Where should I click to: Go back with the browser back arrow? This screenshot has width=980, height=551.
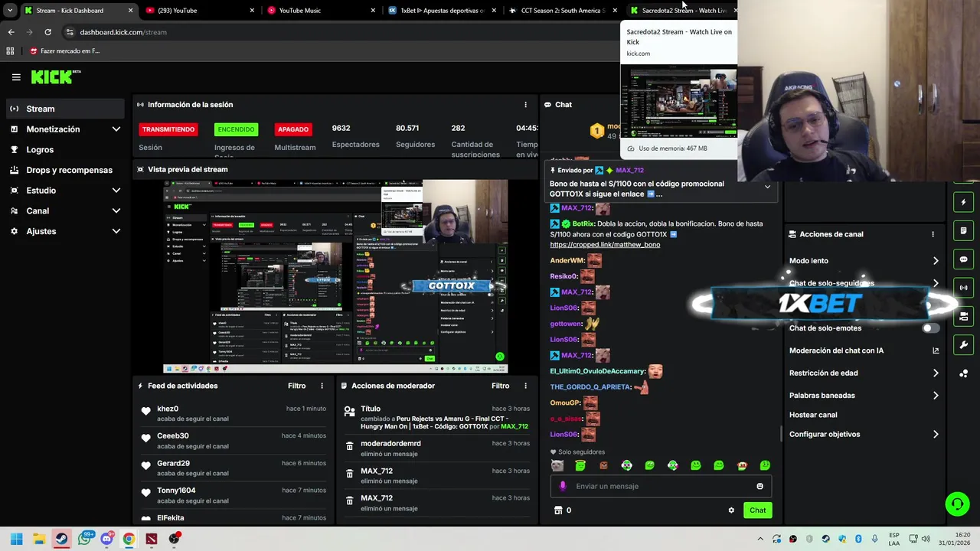point(11,32)
